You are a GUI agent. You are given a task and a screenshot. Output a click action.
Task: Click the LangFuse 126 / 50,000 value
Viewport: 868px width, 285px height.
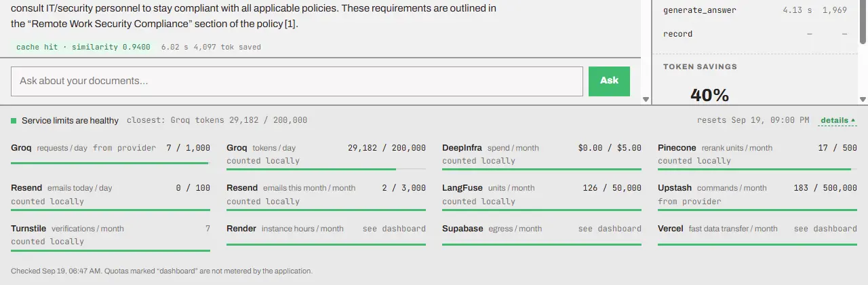click(612, 188)
